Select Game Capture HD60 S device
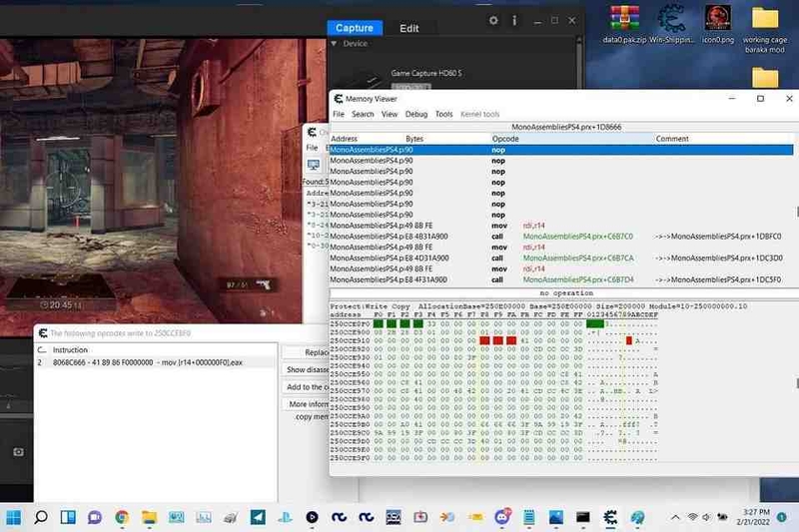The width and height of the screenshot is (799, 532). (x=426, y=73)
